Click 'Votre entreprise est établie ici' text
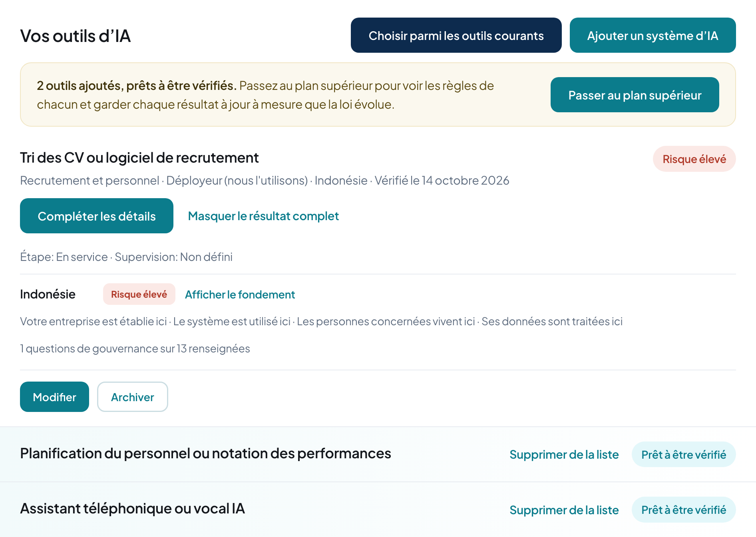756x537 pixels. [x=94, y=321]
